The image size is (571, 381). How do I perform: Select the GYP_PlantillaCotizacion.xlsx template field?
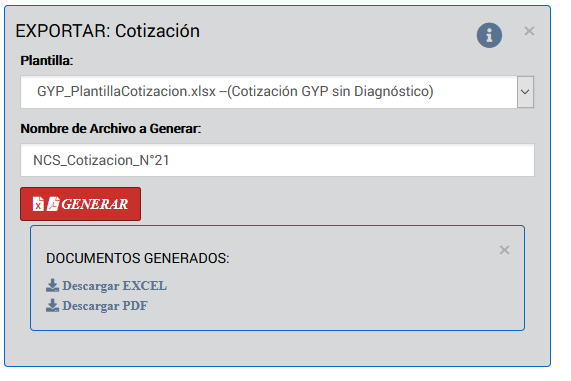tap(277, 92)
